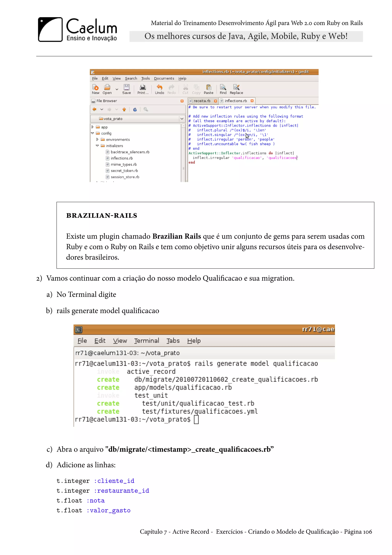This screenshot has height=555, width=392.
Task: Open the forward history dropdown arrow
Action: click(x=117, y=109)
